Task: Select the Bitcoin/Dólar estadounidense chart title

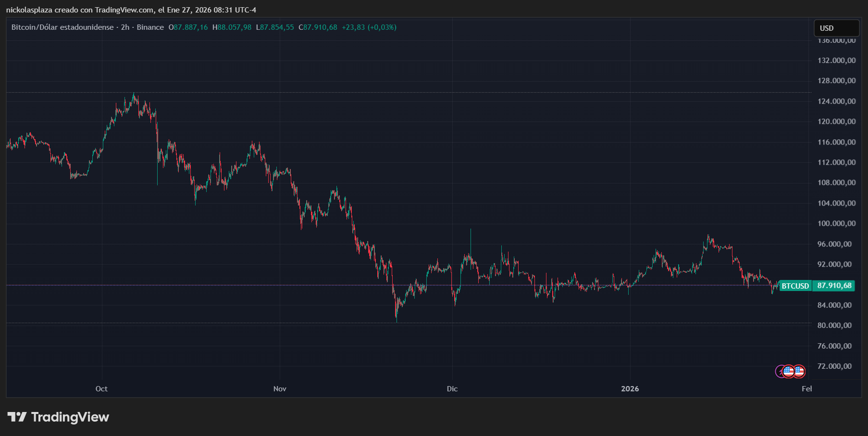Action: (x=62, y=27)
